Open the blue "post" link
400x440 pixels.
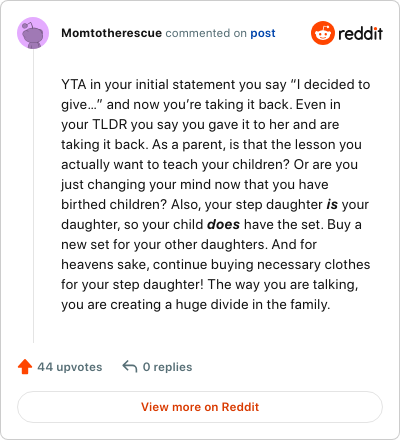(x=263, y=33)
